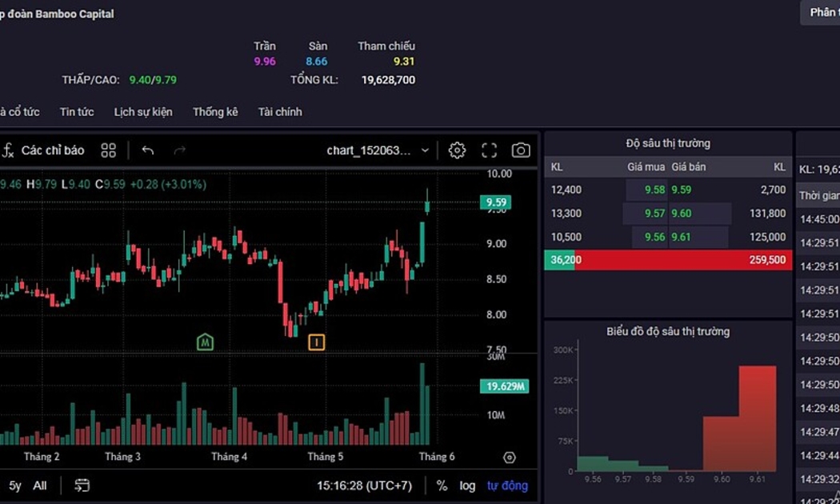Open axis settings hexagon icon below price scale
840x504 pixels.
[x=510, y=458]
